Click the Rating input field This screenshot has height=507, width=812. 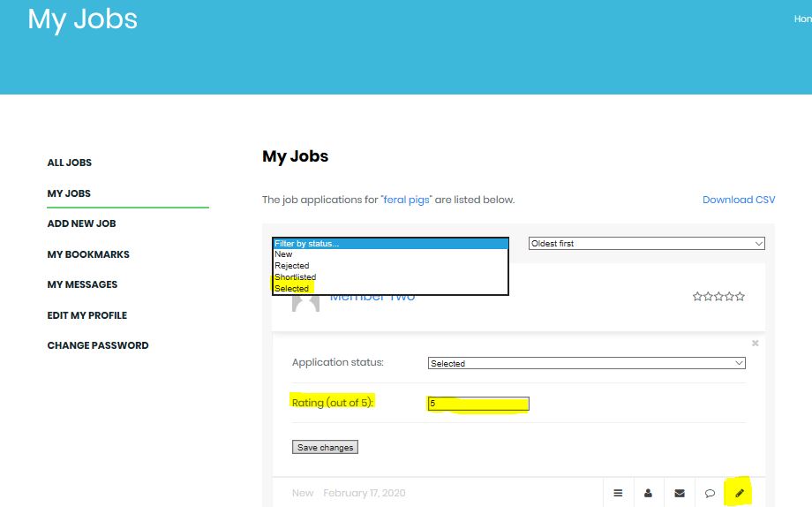tap(477, 404)
